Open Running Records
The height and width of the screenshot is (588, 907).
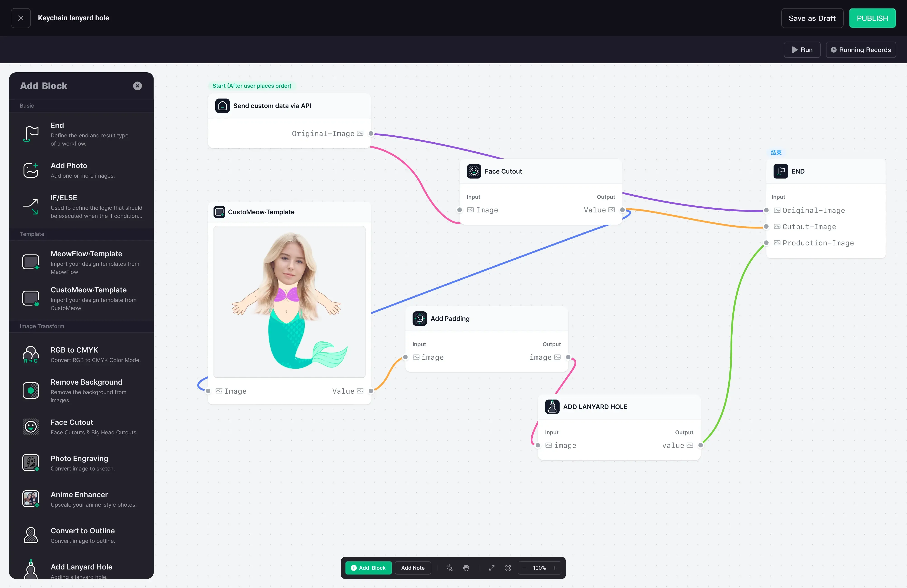(860, 50)
